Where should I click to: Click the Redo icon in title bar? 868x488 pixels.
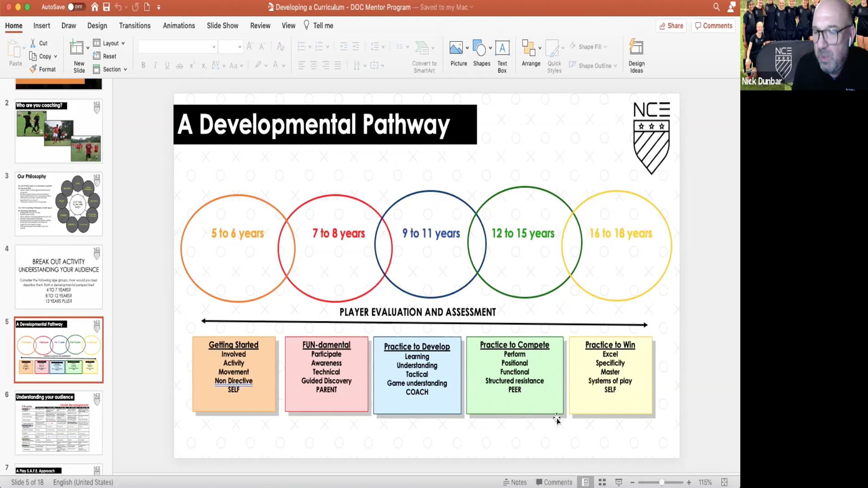click(x=135, y=7)
